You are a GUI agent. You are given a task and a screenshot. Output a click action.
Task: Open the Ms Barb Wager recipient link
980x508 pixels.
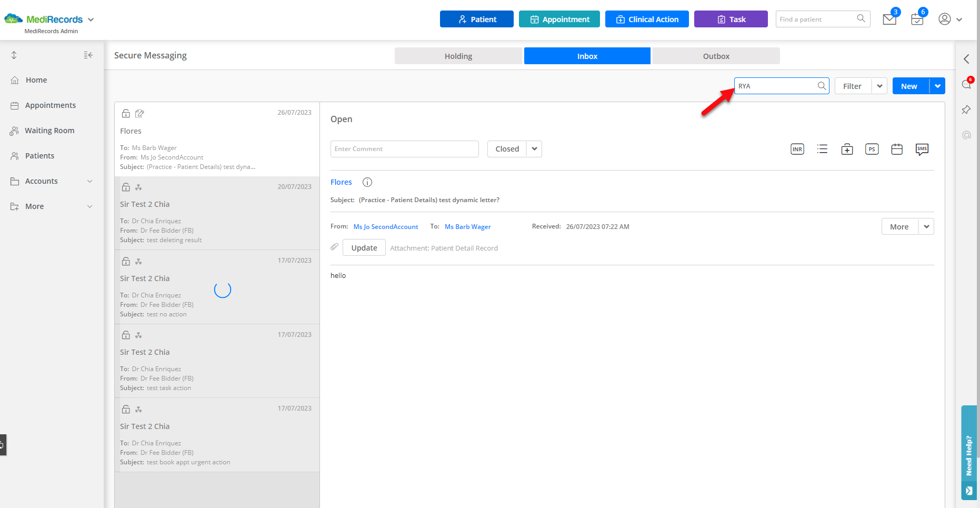pyautogui.click(x=468, y=227)
